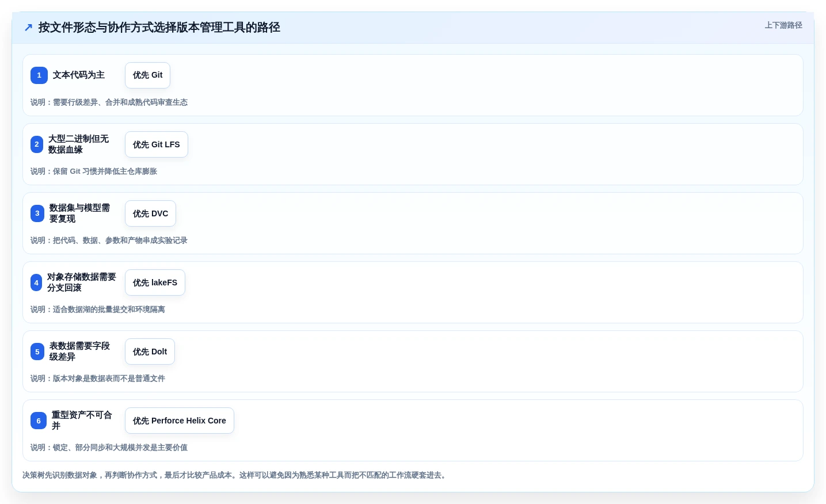Image resolution: width=826 pixels, height=504 pixels.
Task: Choose the 优先 lakeFS option
Action: pos(155,282)
